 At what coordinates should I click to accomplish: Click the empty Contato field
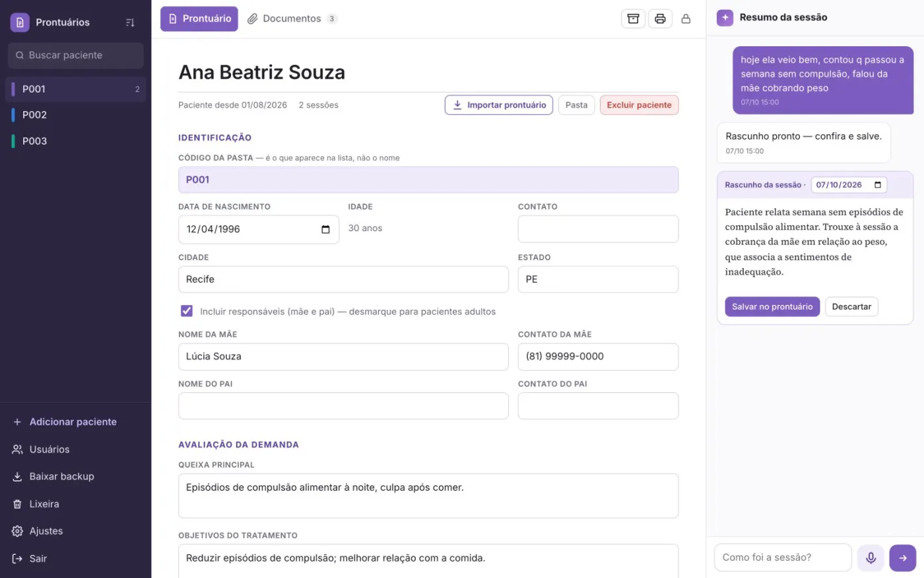(598, 229)
